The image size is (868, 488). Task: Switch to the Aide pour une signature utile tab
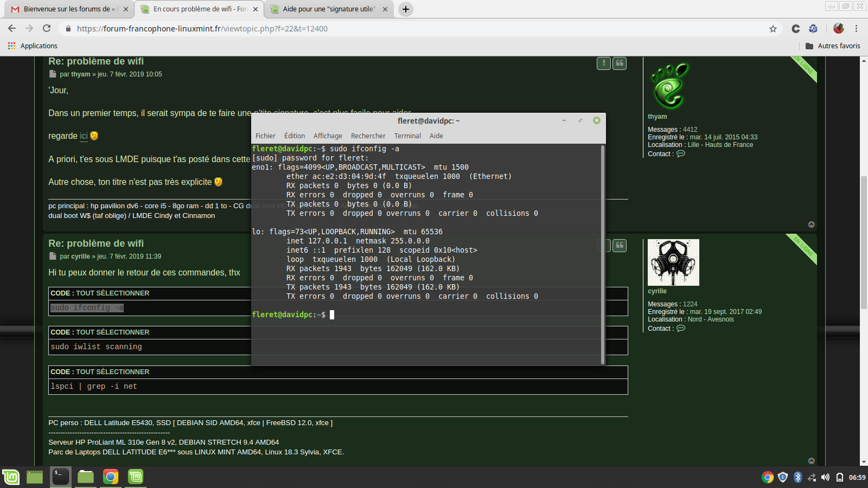click(328, 9)
